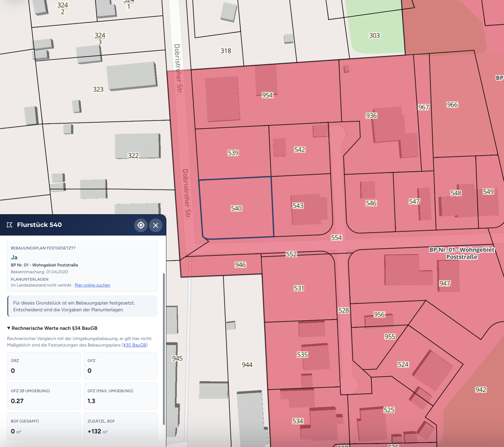This screenshot has height=447, width=504.
Task: Click green parcel 303
Action: pyautogui.click(x=374, y=36)
